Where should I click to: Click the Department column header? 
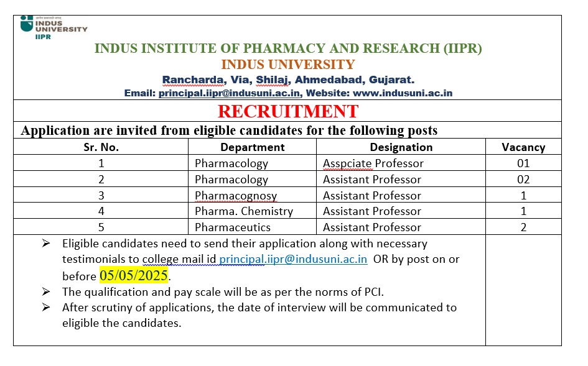click(x=253, y=147)
